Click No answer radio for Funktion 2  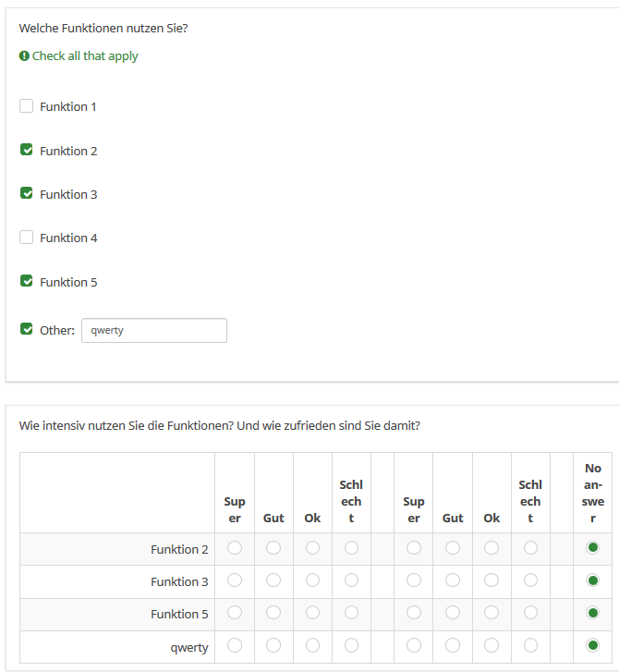pyautogui.click(x=592, y=548)
